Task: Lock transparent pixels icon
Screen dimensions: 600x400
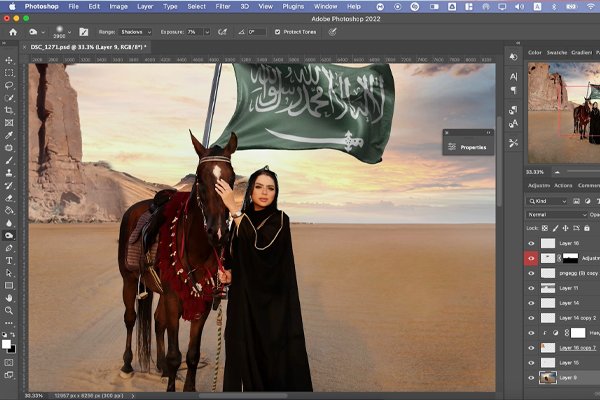Action: (x=545, y=228)
